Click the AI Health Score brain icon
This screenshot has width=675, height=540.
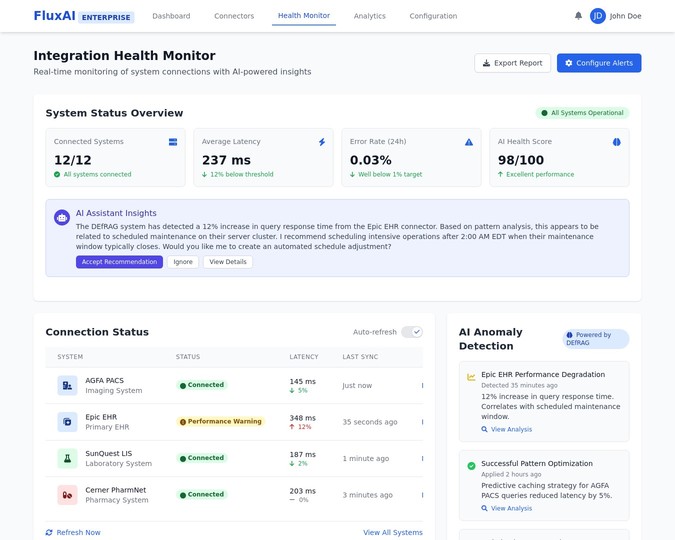pos(616,142)
